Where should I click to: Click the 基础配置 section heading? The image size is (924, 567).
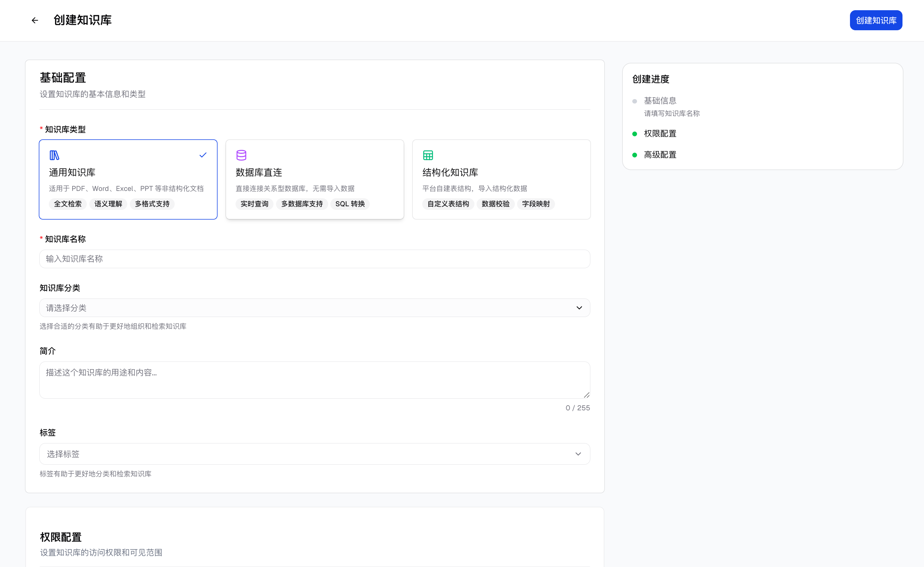coord(63,78)
